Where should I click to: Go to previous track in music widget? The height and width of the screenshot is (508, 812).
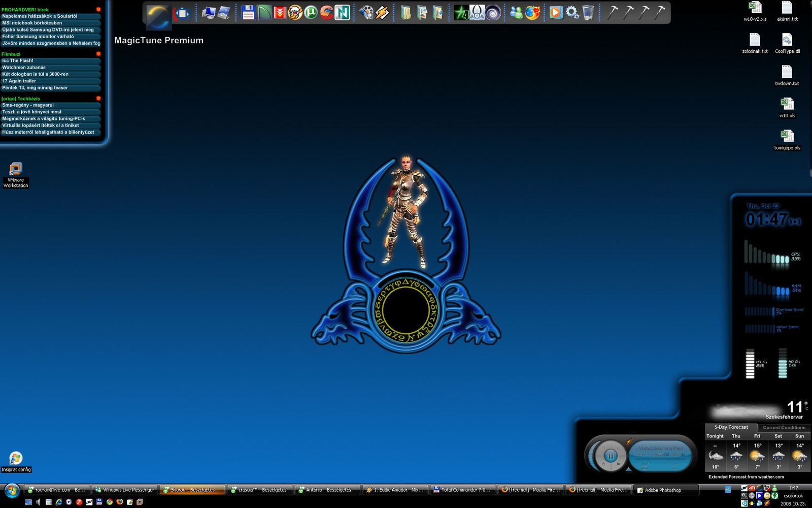coord(603,448)
